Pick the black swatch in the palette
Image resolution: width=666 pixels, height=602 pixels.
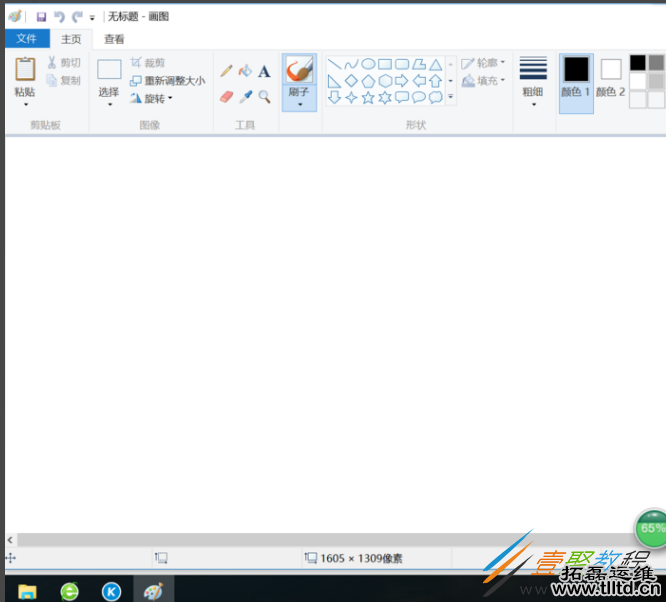638,62
